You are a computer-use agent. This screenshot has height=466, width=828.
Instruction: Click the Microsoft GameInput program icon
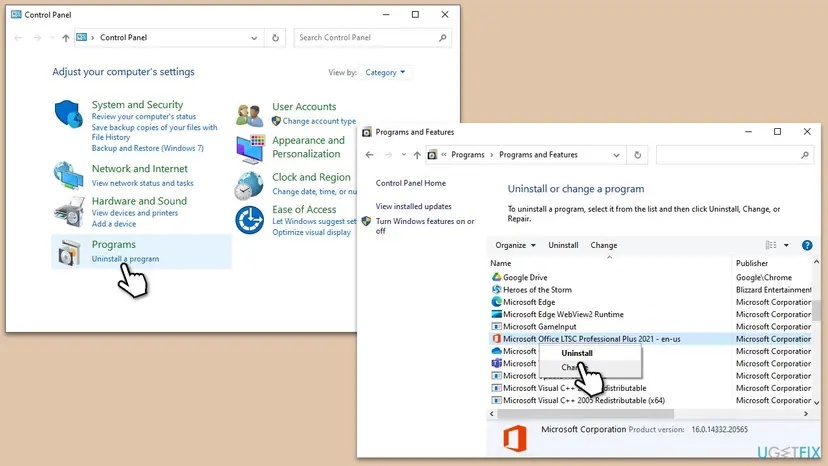496,327
